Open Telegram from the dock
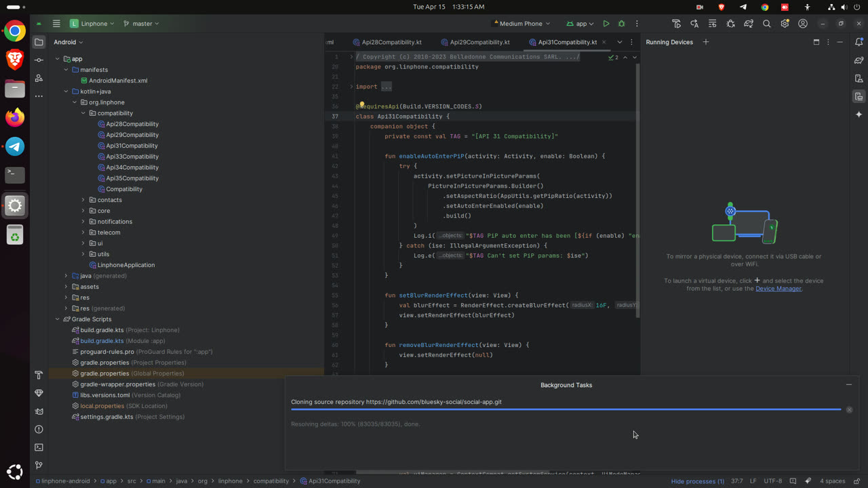 coord(15,146)
